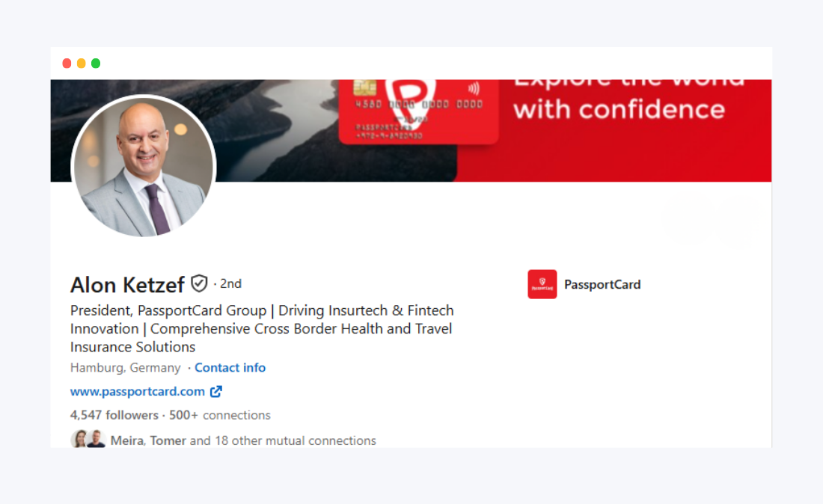The height and width of the screenshot is (504, 823).
Task: Click the red close window dot
Action: coord(67,64)
